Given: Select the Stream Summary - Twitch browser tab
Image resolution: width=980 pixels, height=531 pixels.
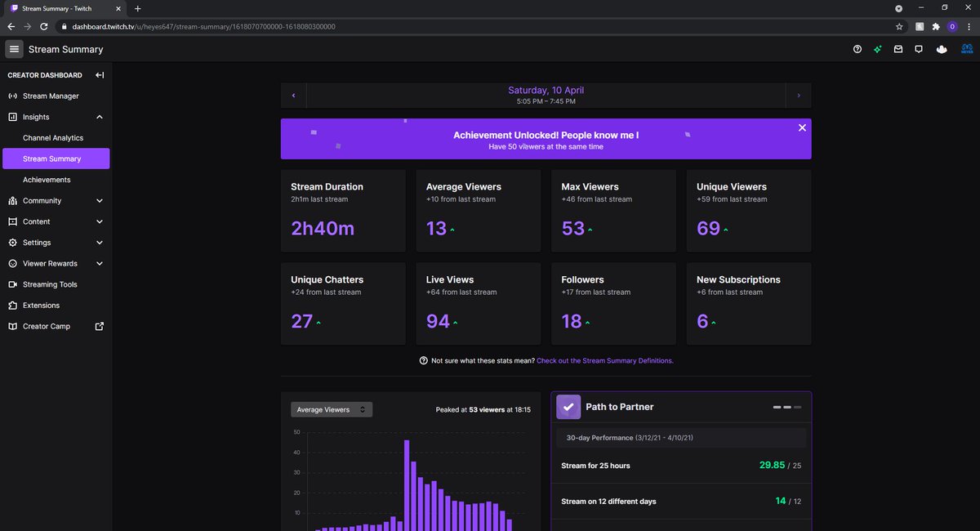Looking at the screenshot, I should pos(65,8).
